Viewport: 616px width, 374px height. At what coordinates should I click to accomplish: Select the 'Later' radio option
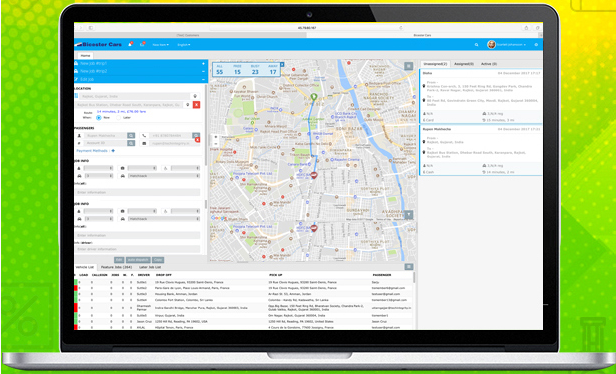118,117
